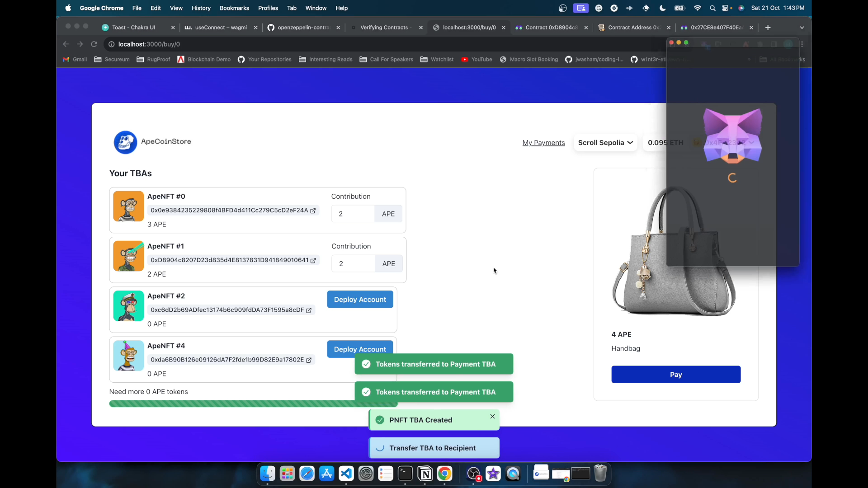This screenshot has width=868, height=488.
Task: Switch to useConnect – wagmi tab
Action: (221, 28)
